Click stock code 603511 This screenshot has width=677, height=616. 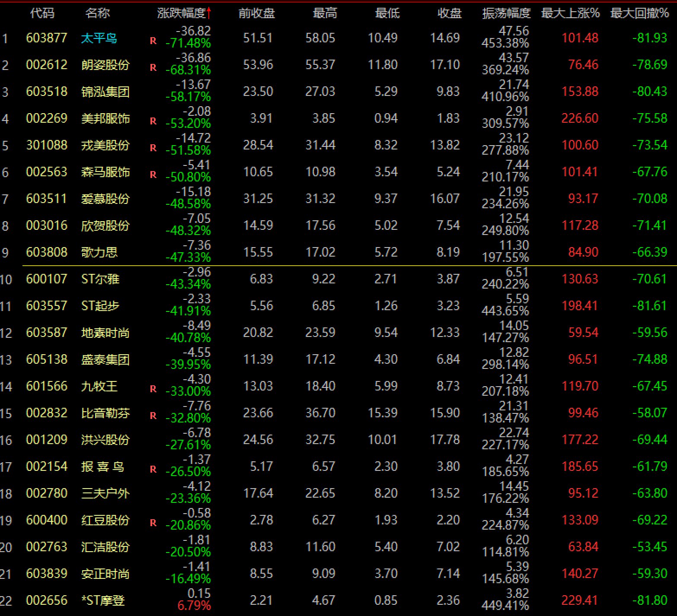click(47, 199)
